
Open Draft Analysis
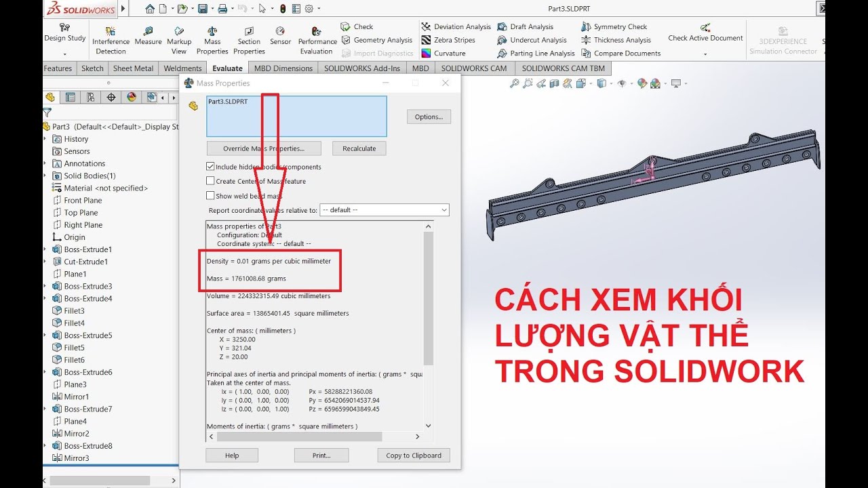point(525,26)
